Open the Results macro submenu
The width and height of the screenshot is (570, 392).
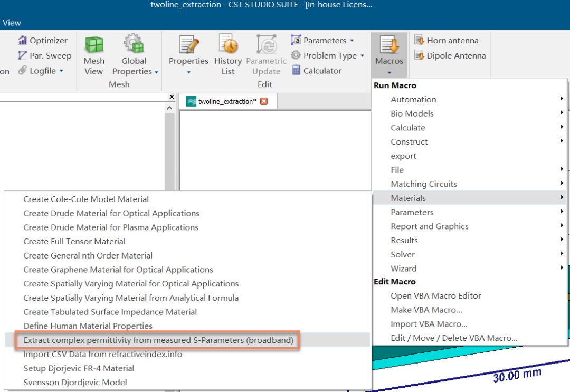[x=469, y=240]
